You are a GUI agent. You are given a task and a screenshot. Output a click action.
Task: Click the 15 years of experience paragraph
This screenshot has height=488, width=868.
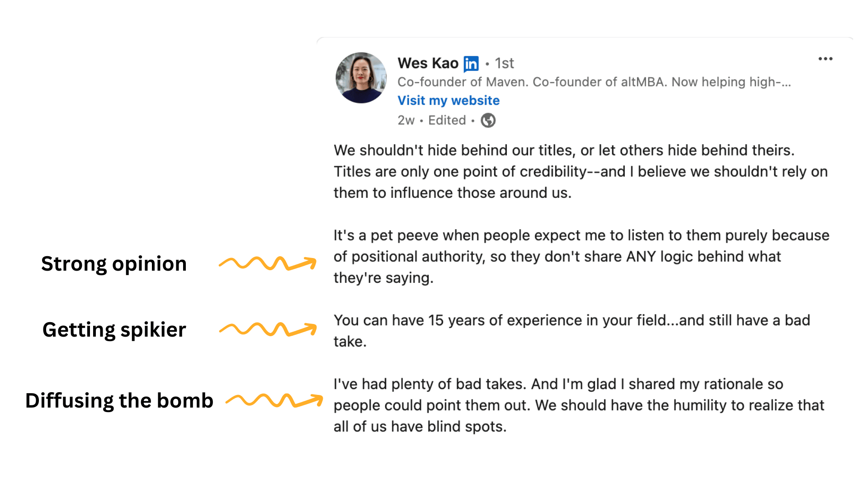572,331
